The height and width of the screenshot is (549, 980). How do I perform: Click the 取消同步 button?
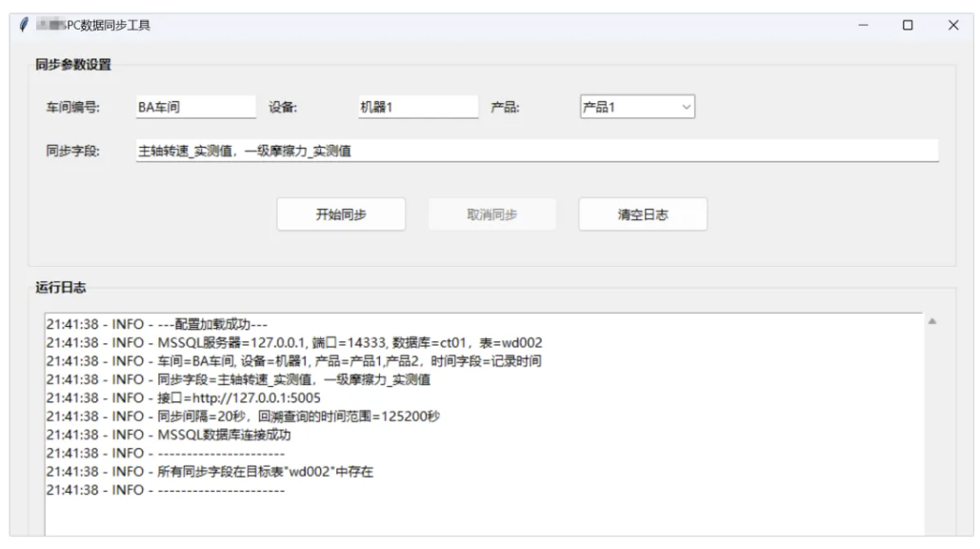[x=491, y=214]
